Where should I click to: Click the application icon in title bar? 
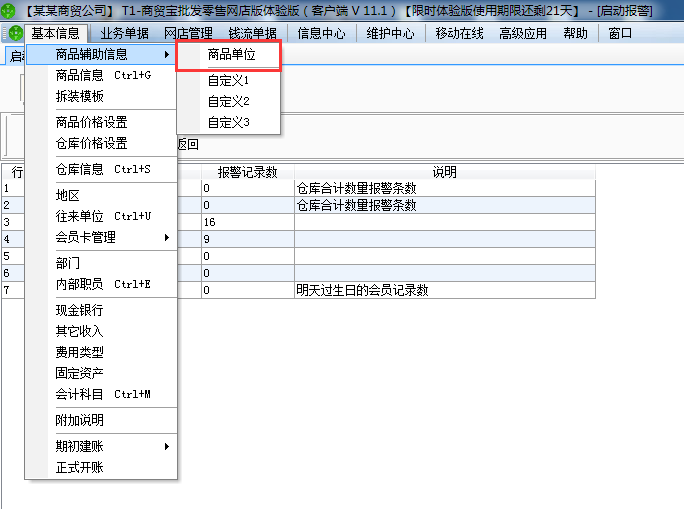coord(10,10)
